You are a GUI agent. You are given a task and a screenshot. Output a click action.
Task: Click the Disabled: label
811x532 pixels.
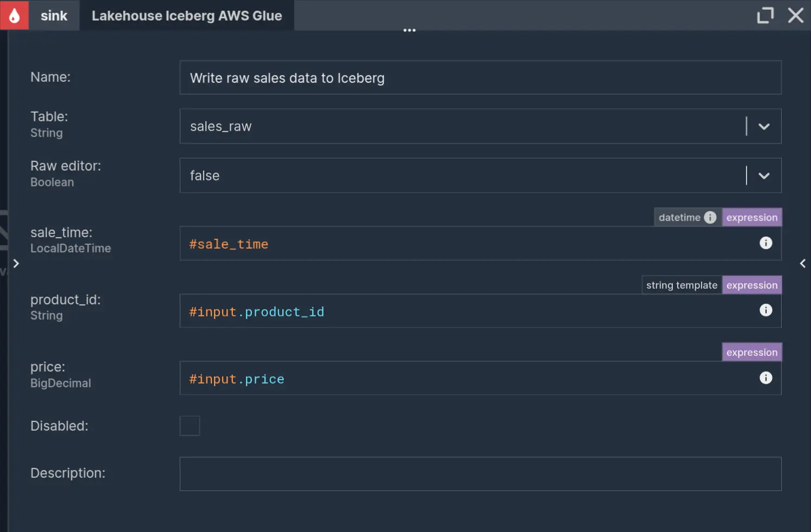tap(59, 426)
